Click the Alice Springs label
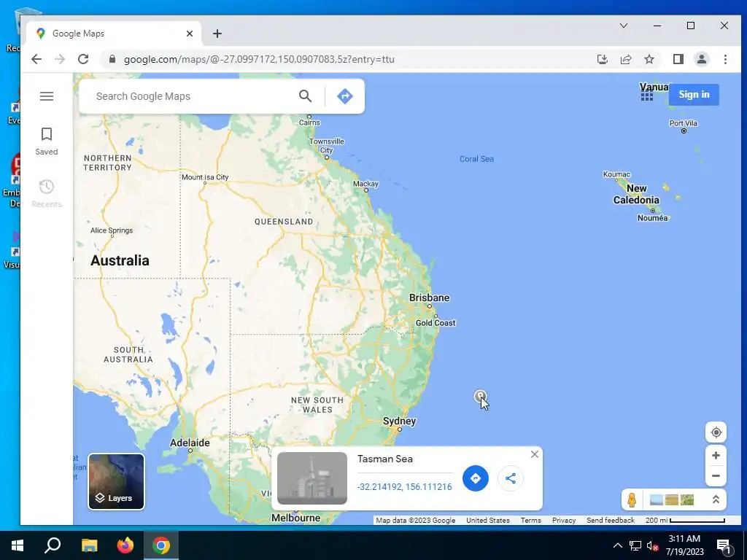This screenshot has height=560, width=747. (x=112, y=230)
